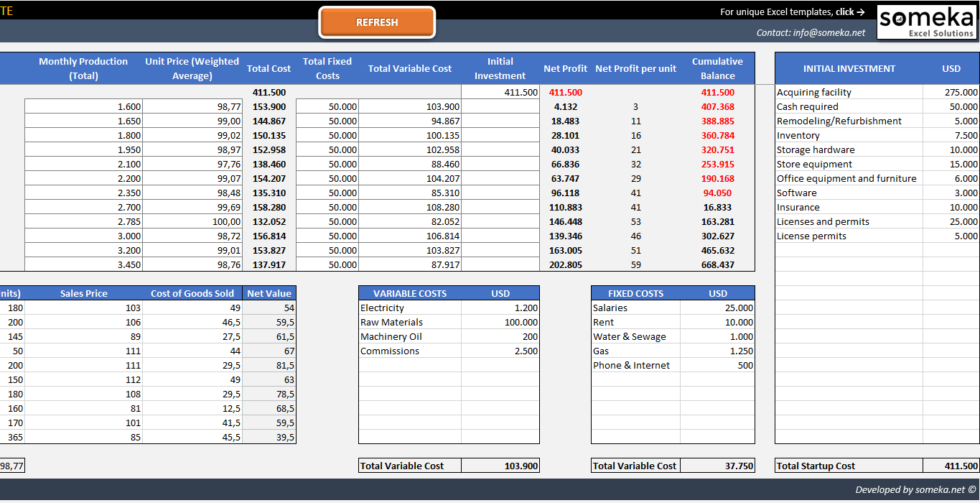Click the Software value 3.000
The height and width of the screenshot is (503, 980).
point(951,193)
